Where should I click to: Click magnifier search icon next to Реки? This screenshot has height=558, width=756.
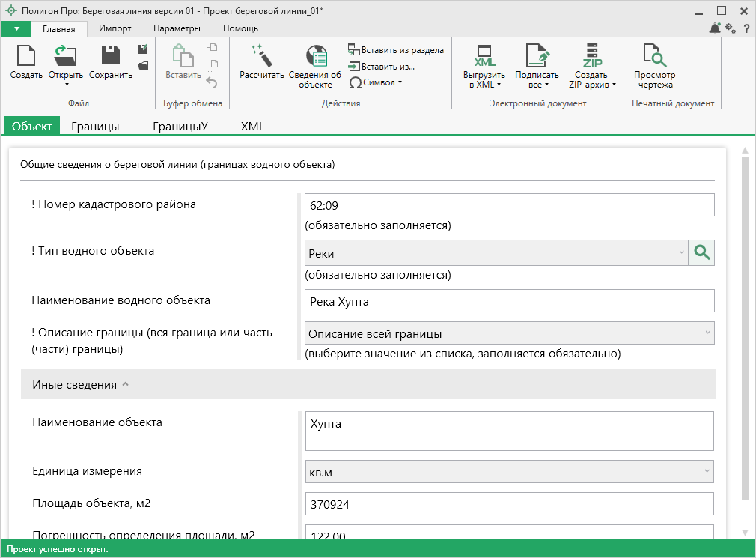tap(701, 253)
